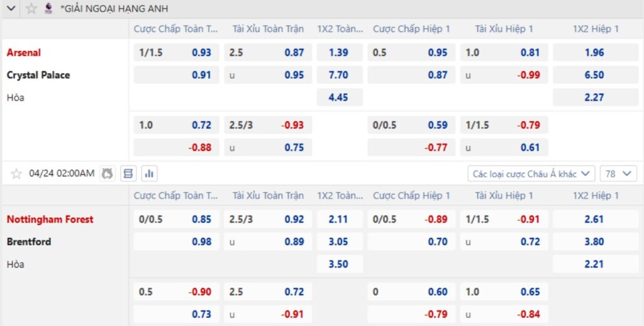Select Crystal Palace 1X2 odds 7.70
The image size is (644, 326).
tap(340, 75)
